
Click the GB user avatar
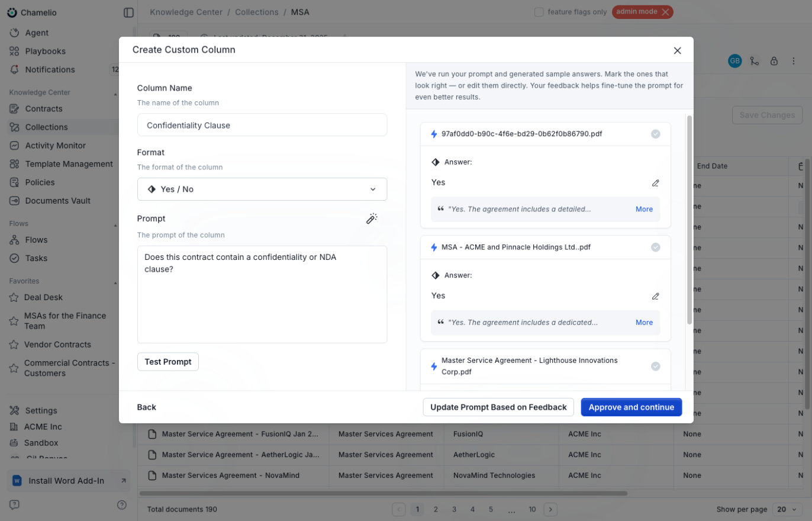pyautogui.click(x=734, y=61)
